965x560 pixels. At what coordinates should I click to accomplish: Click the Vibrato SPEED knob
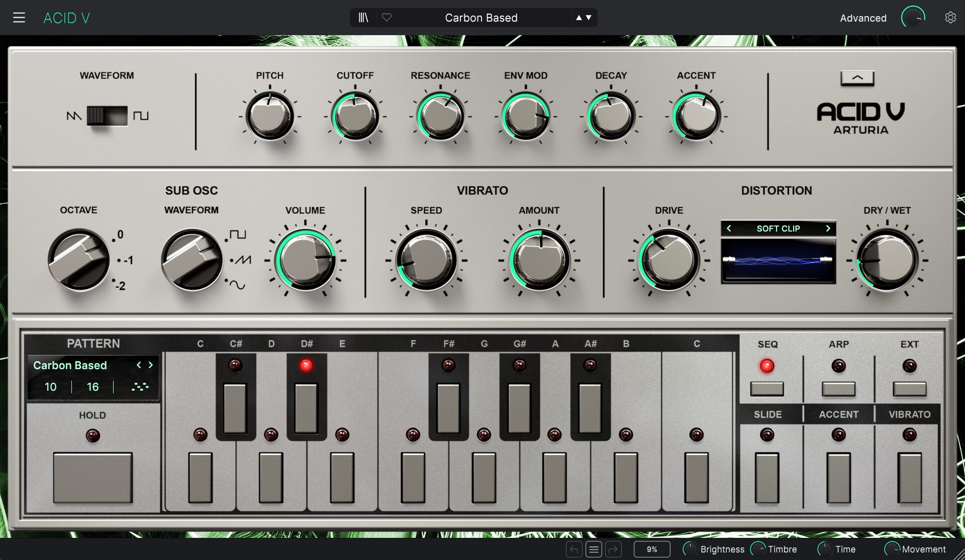[426, 260]
